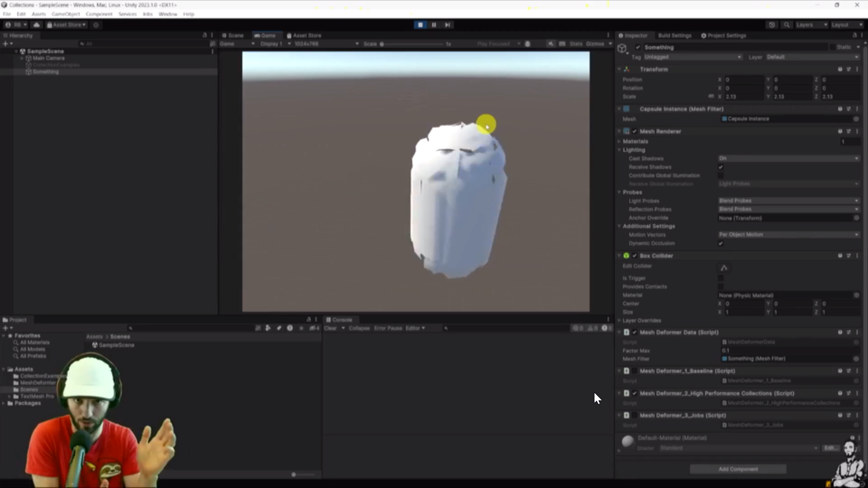Collapse the Transform component section
The image size is (868, 488).
tap(619, 69)
